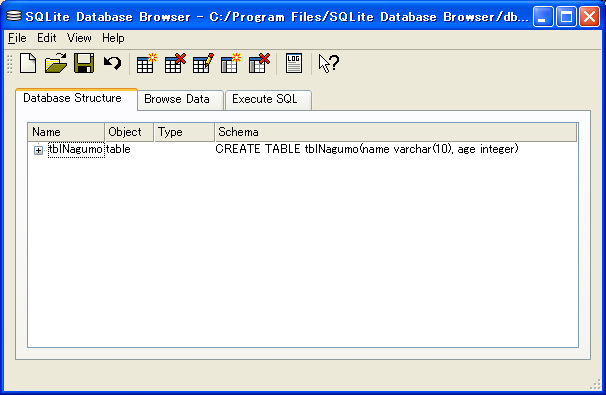Viewport: 606px width, 395px height.
Task: Expand the tblNagumo tree node
Action: [38, 150]
